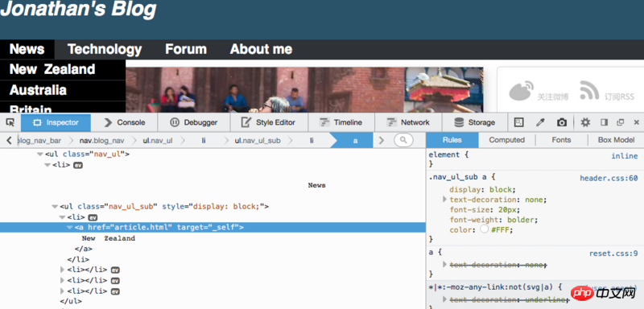Image resolution: width=644 pixels, height=309 pixels.
Task: Select ul.nav_ul_sub breadcrumb
Action: point(258,140)
